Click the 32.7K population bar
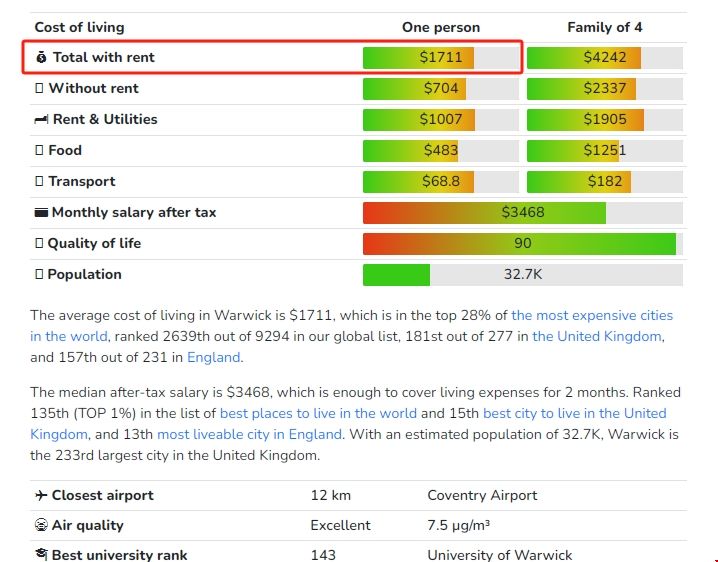The height and width of the screenshot is (562, 718). point(522,275)
